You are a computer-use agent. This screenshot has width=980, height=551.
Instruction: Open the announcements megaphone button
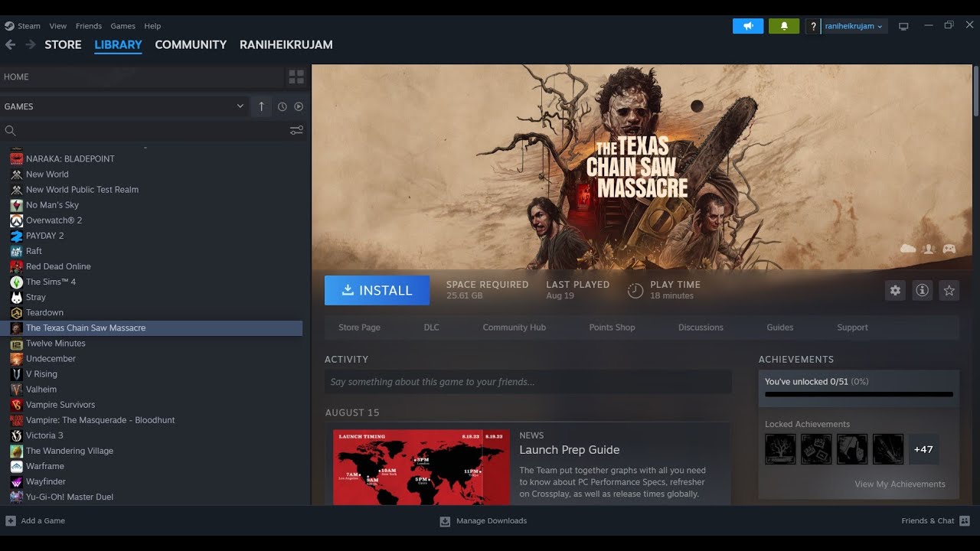(748, 26)
